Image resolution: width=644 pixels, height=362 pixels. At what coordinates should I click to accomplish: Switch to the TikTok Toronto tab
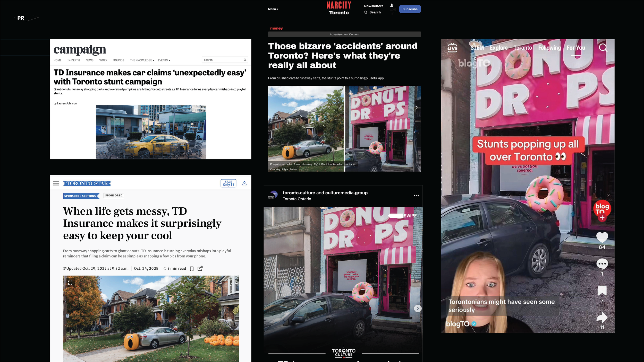523,48
